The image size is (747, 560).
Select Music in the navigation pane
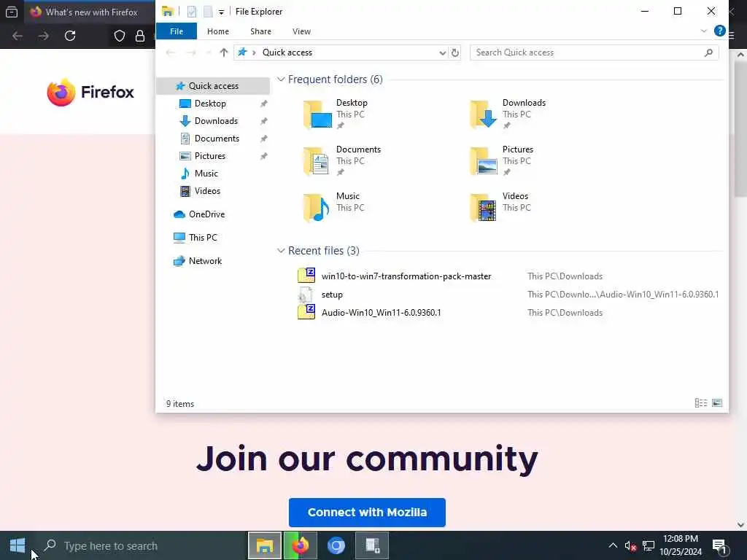pyautogui.click(x=206, y=174)
